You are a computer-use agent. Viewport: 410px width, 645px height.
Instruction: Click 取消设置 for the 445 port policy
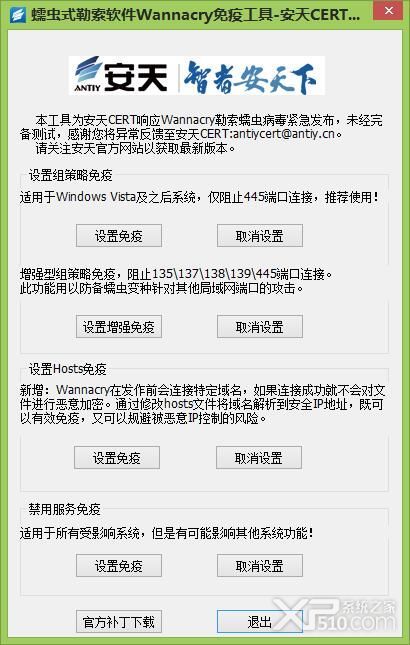[x=260, y=235]
